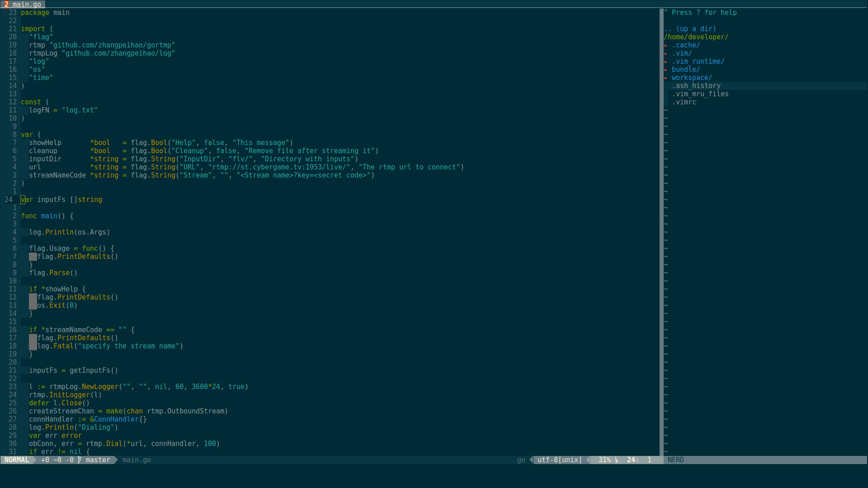Click the NERD status bar label

[x=675, y=460]
